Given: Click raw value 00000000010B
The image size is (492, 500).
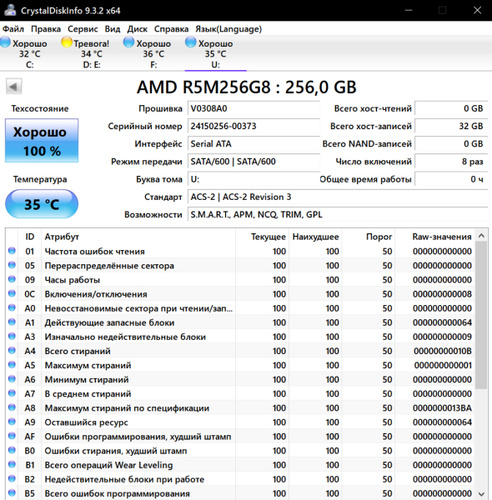Looking at the screenshot, I should point(443,351).
